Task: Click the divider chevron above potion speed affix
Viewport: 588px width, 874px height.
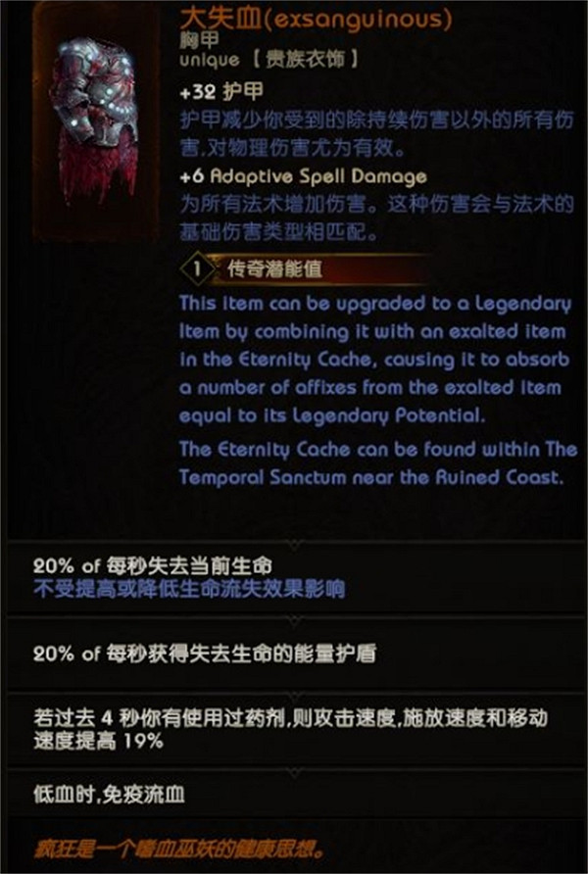Action: coord(294,694)
